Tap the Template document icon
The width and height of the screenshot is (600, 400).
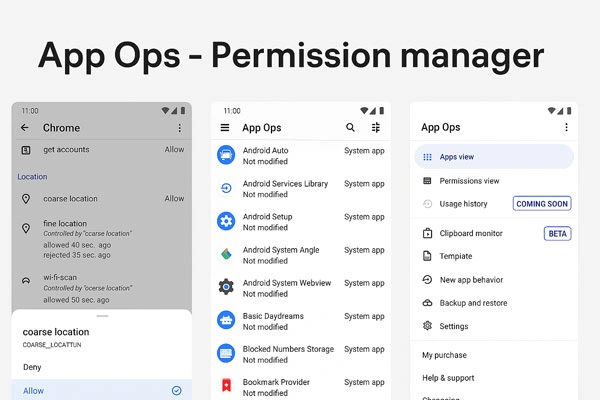coord(427,256)
